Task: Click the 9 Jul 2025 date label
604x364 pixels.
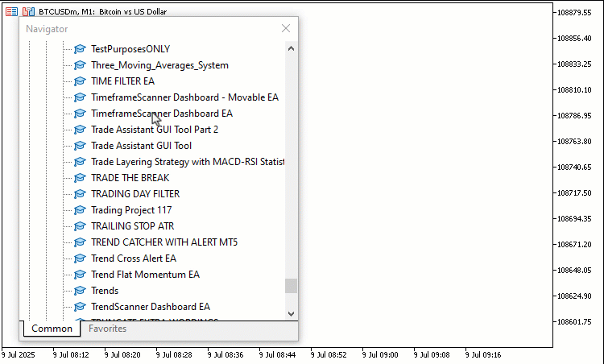Action: (18, 355)
